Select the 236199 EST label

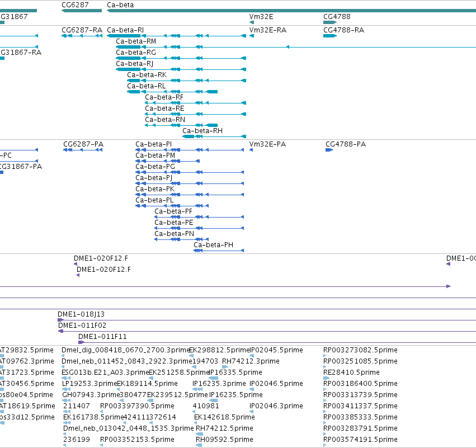[x=77, y=440]
